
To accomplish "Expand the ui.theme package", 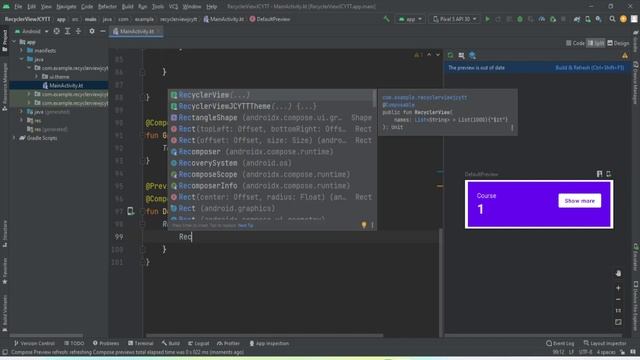I will point(36,77).
